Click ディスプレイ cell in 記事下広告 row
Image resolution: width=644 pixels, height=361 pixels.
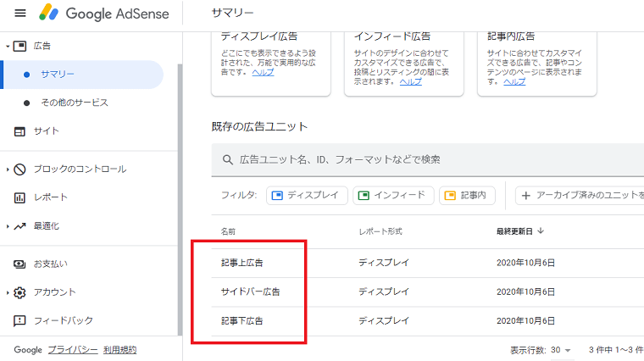[384, 321]
